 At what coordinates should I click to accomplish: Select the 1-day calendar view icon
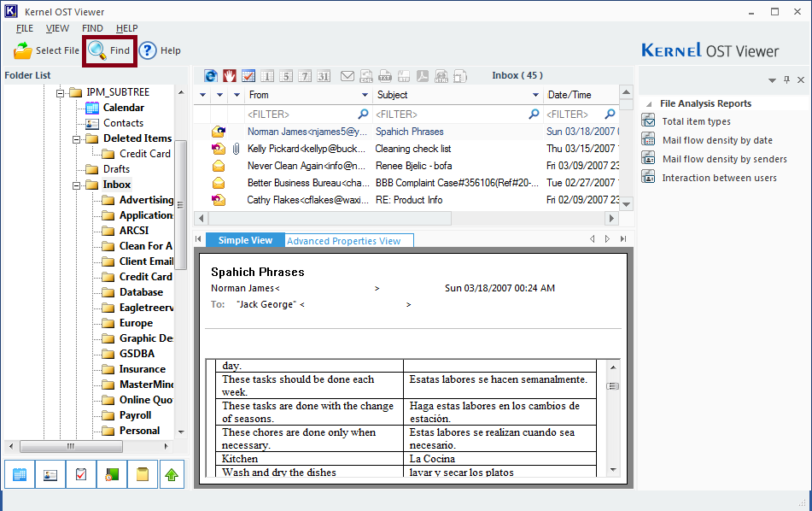[267, 76]
